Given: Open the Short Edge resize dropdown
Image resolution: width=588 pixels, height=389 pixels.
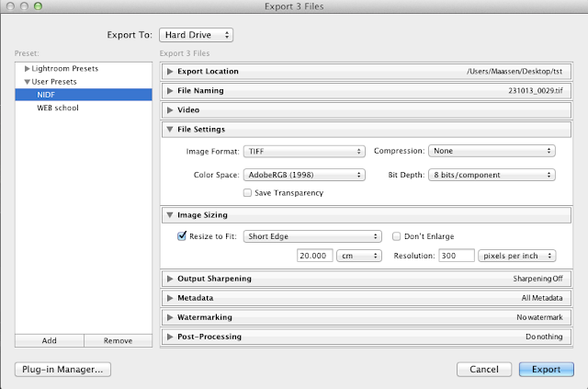Looking at the screenshot, I should point(312,236).
